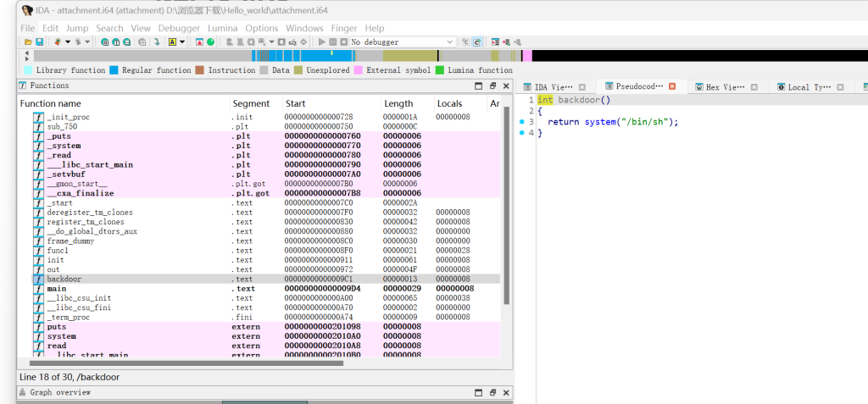
Task: Expand dropdown arrow next to text view icon
Action: tap(182, 42)
